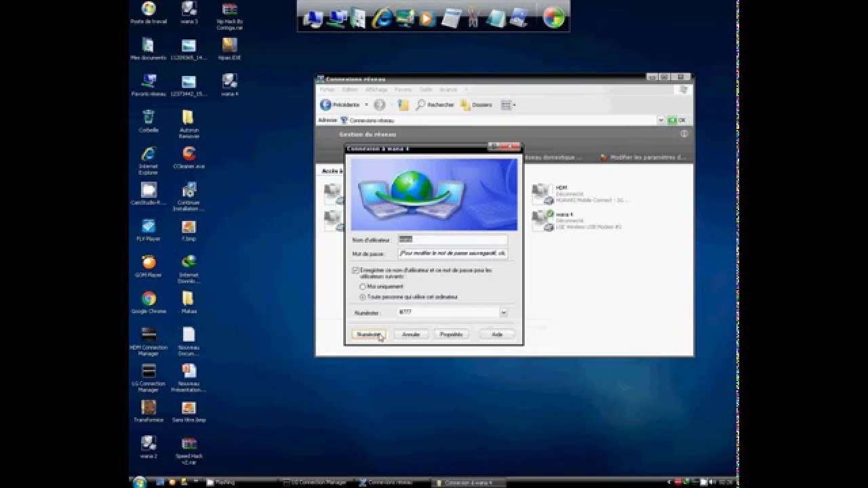The width and height of the screenshot is (868, 488).
Task: Open CCleaner.exe desktop icon
Action: 189,158
